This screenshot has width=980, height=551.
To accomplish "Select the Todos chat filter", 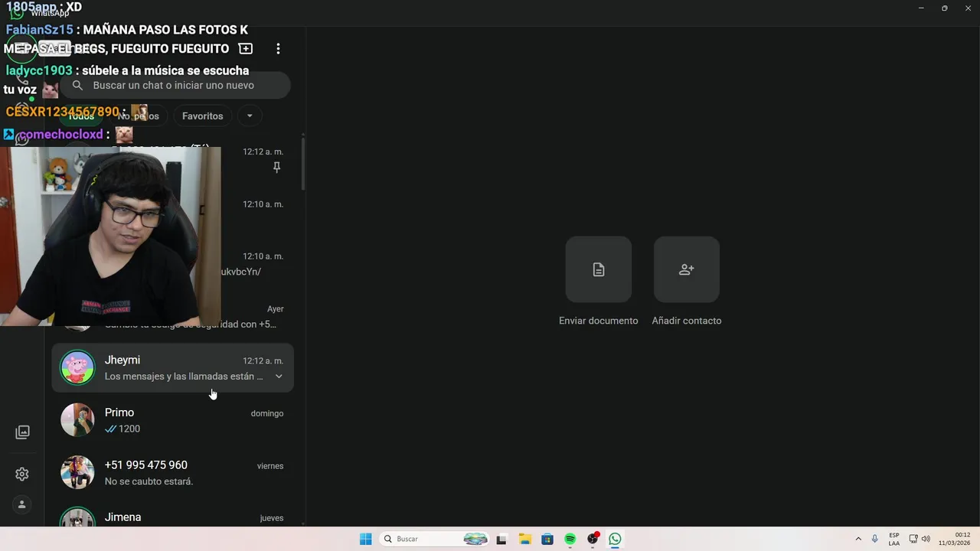I will click(81, 116).
